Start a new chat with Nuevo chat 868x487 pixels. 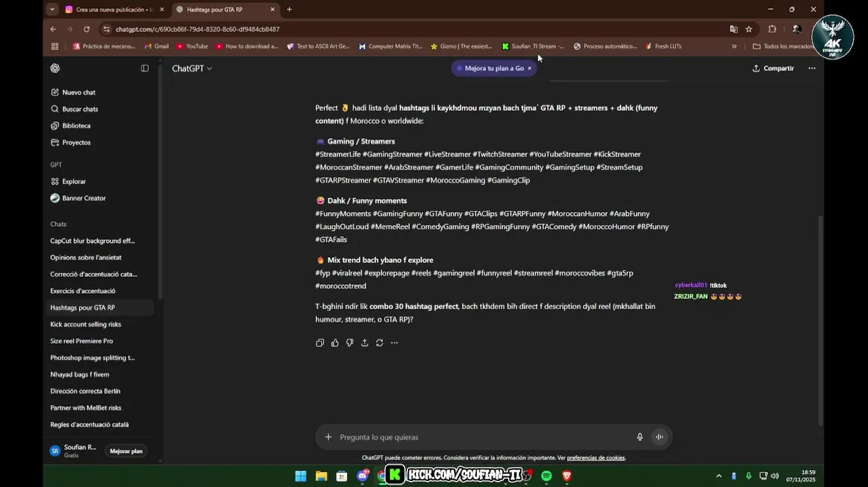coord(73,92)
